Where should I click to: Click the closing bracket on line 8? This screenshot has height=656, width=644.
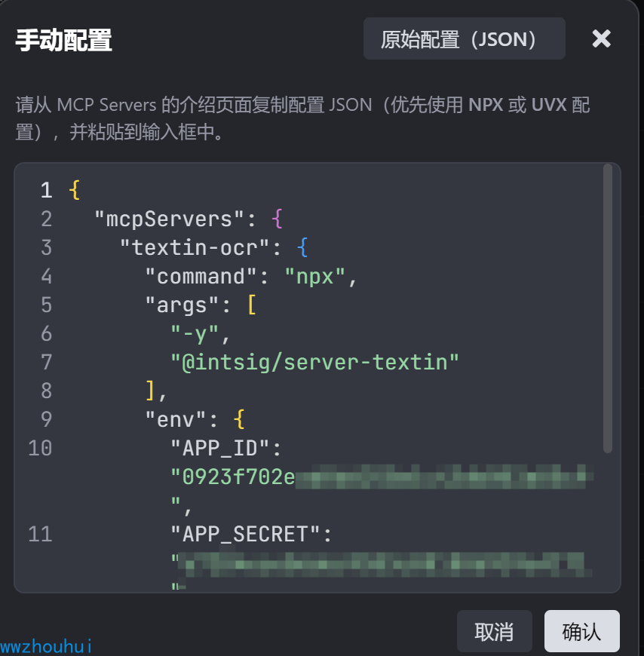152,391
